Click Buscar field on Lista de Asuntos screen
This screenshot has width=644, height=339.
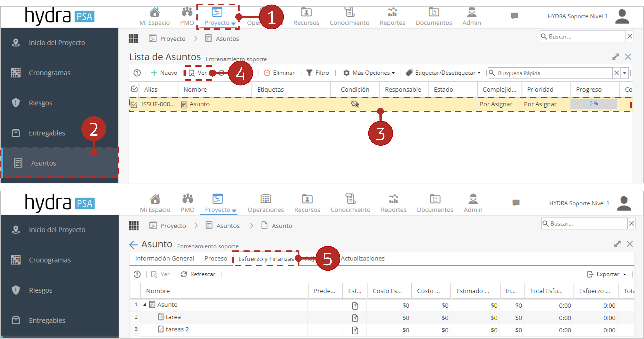tap(583, 37)
